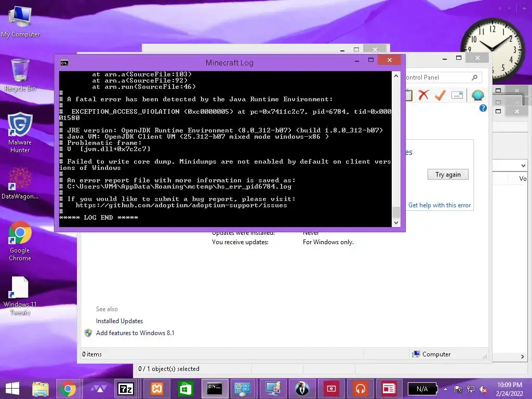This screenshot has height=399, width=532.
Task: Open the red news-layout taskbar app
Action: point(389,389)
